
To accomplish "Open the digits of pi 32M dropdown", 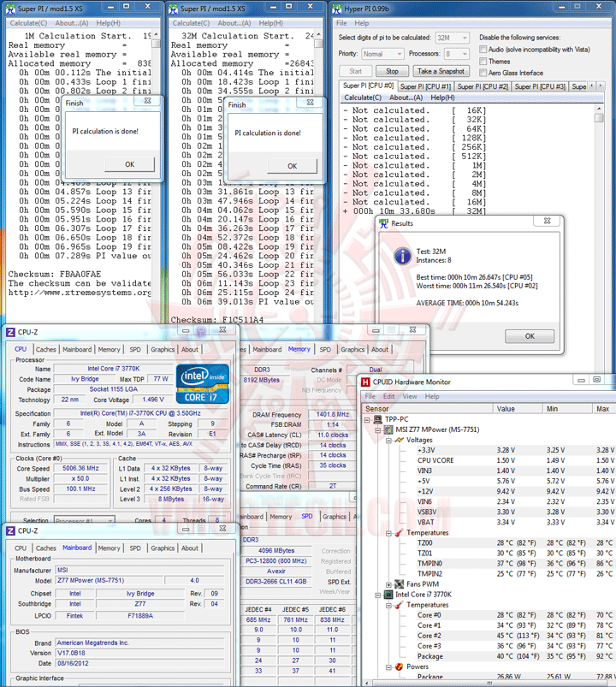I will click(x=452, y=38).
